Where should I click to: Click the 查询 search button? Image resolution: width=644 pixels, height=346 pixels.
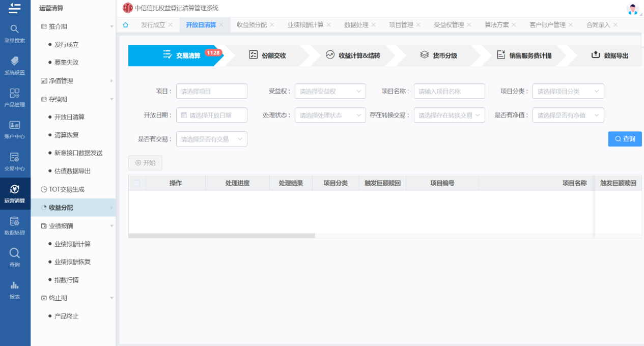point(625,139)
